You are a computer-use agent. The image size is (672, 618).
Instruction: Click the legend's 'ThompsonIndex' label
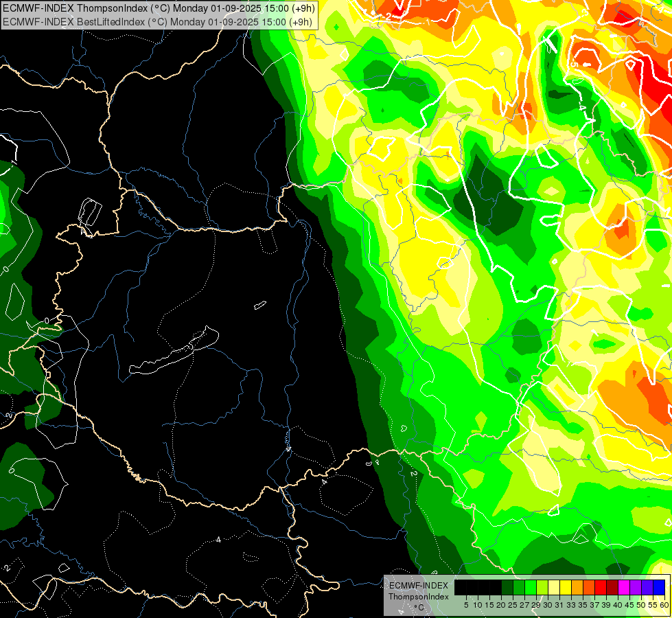[419, 597]
